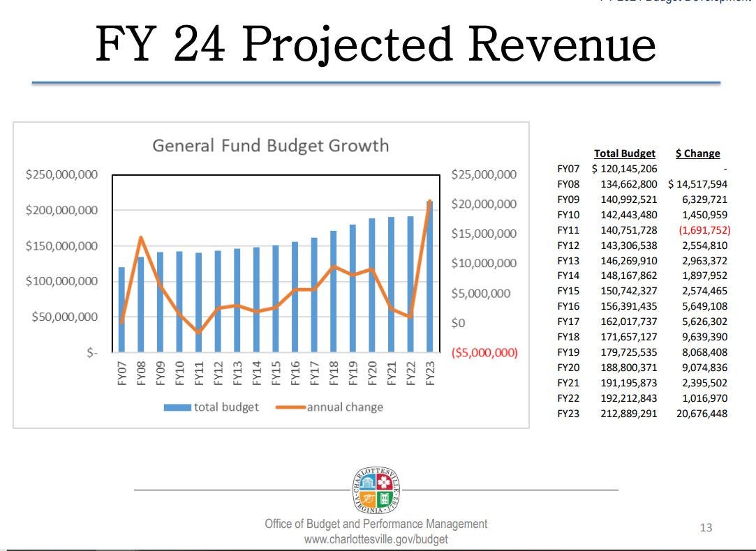
Task: Click the FY19 change value 8,068,408
Action: coord(704,352)
